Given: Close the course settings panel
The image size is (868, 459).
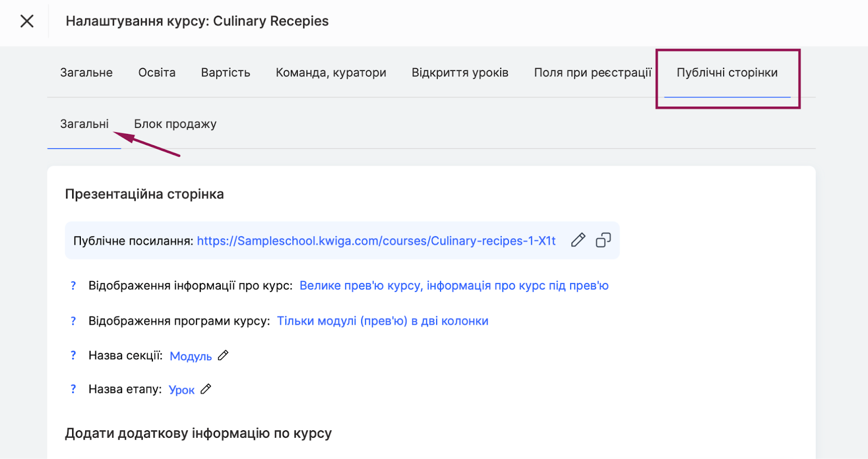Looking at the screenshot, I should (x=27, y=21).
